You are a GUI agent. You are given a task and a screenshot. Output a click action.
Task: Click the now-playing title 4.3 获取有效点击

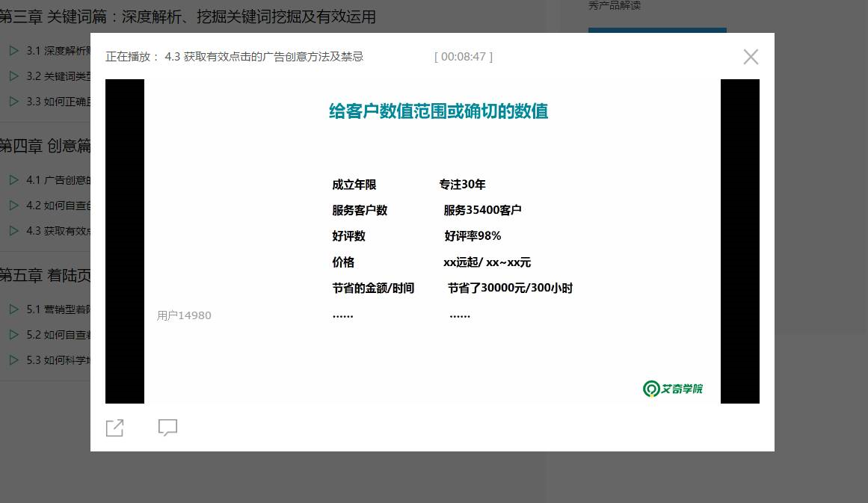coord(264,57)
